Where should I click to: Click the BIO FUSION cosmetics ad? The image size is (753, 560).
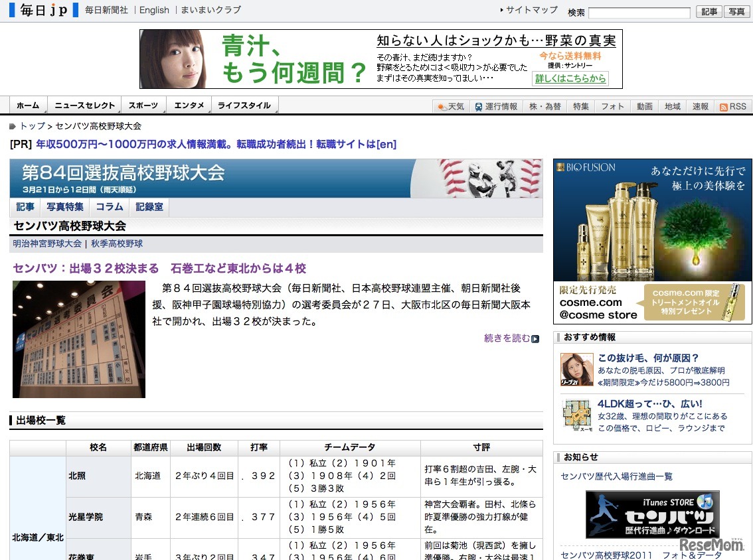(653, 242)
